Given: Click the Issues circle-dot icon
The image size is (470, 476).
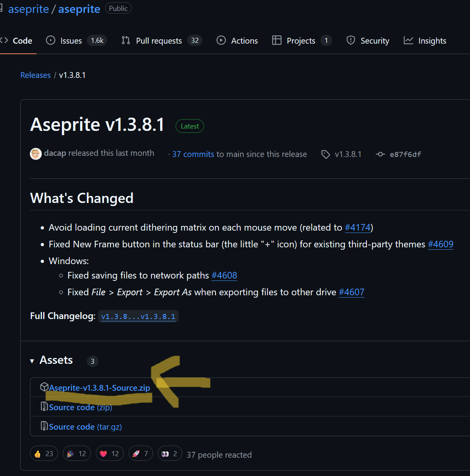Looking at the screenshot, I should coord(51,40).
